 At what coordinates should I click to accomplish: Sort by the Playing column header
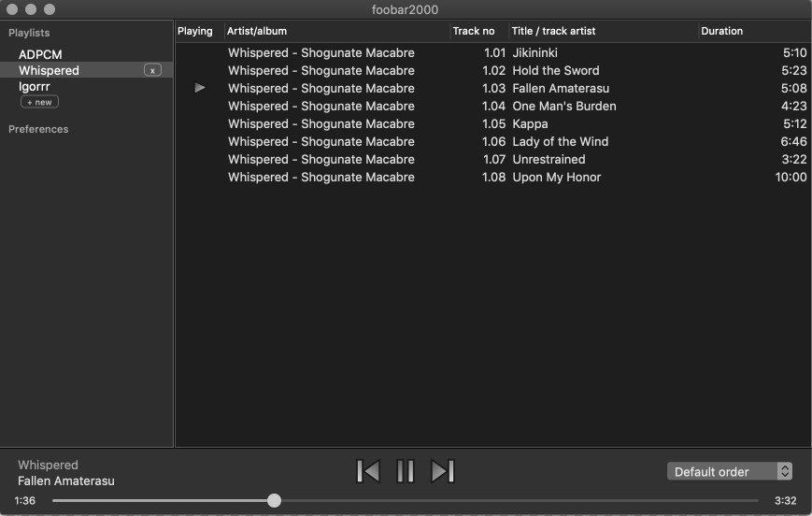[x=195, y=31]
